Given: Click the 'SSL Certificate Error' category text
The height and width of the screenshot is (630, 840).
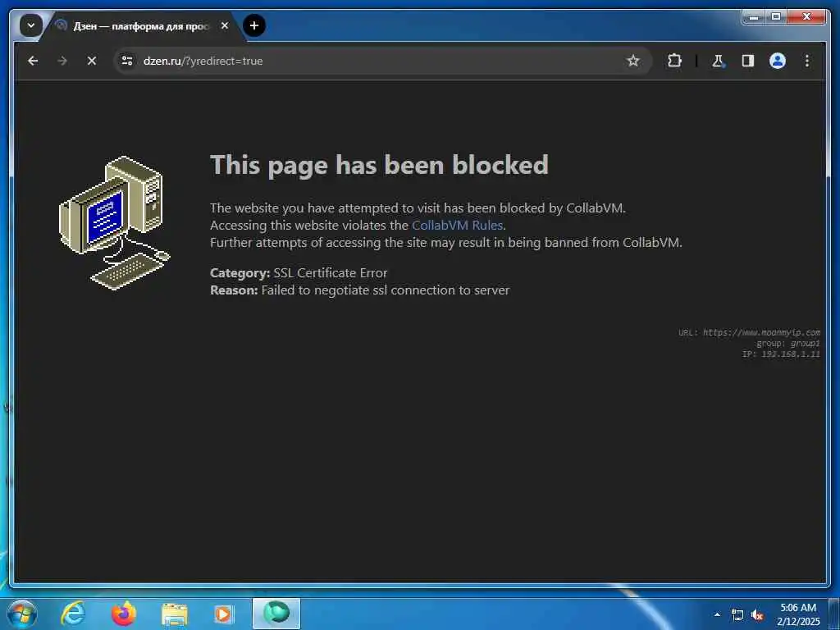Looking at the screenshot, I should [330, 273].
